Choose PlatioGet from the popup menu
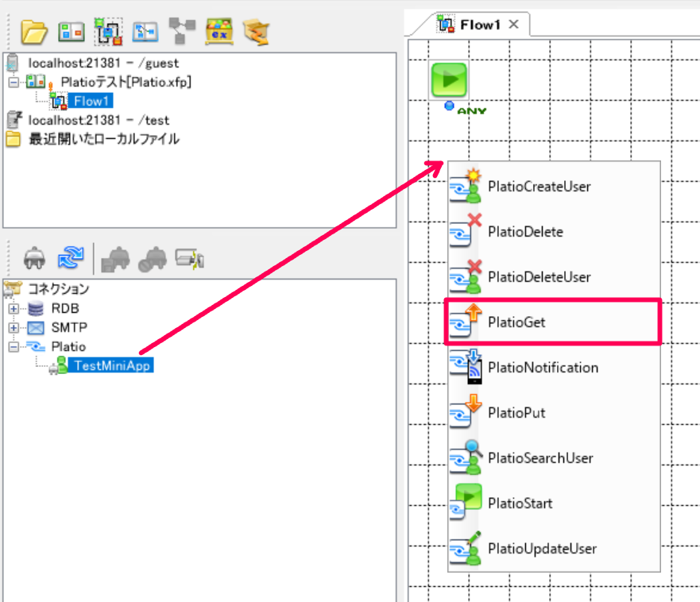This screenshot has width=700, height=602. click(x=554, y=322)
